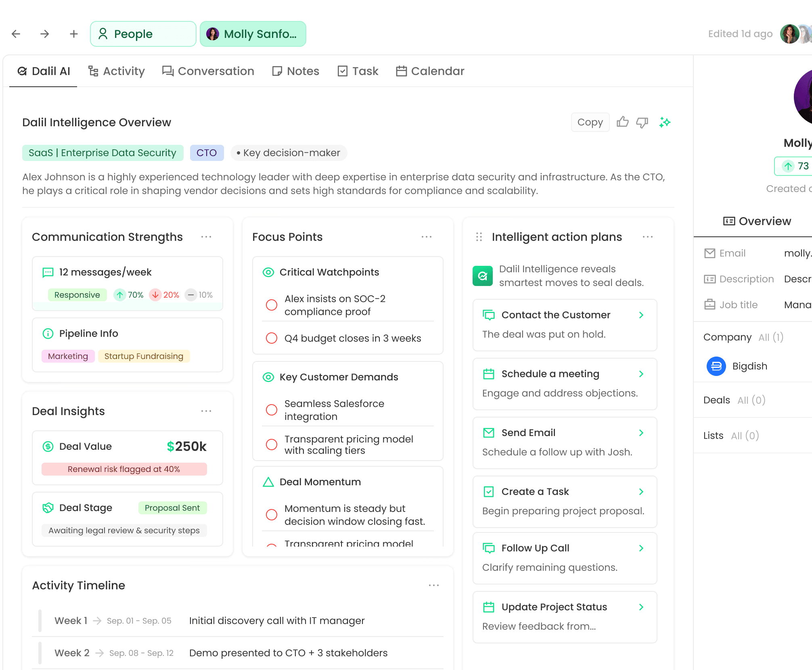Viewport: 812px width, 670px height.
Task: Click the AI sparkle regenerate icon
Action: pyautogui.click(x=665, y=122)
